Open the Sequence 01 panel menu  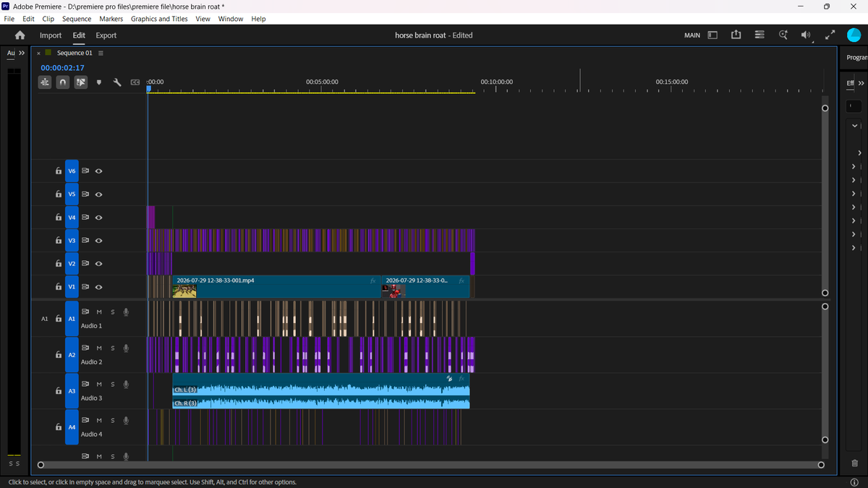tap(101, 53)
